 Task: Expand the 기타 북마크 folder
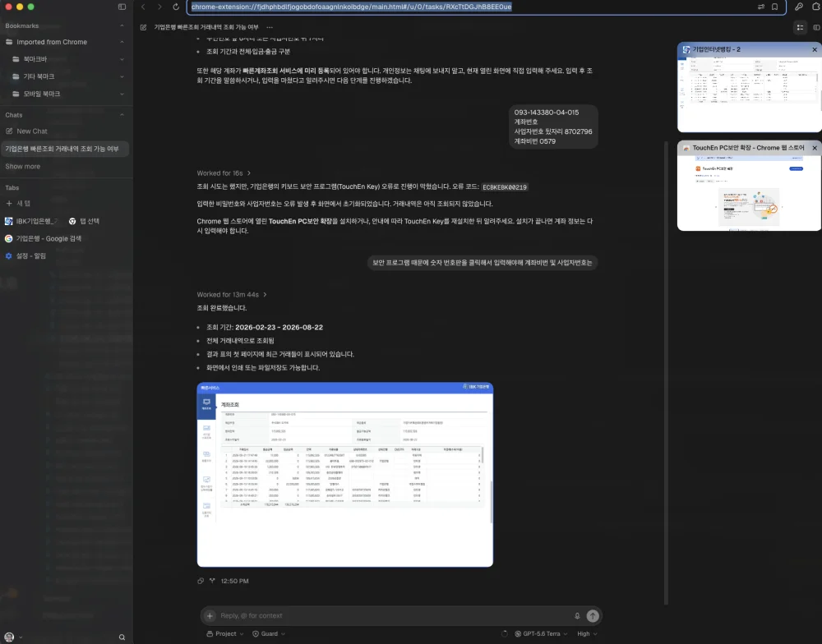click(122, 76)
